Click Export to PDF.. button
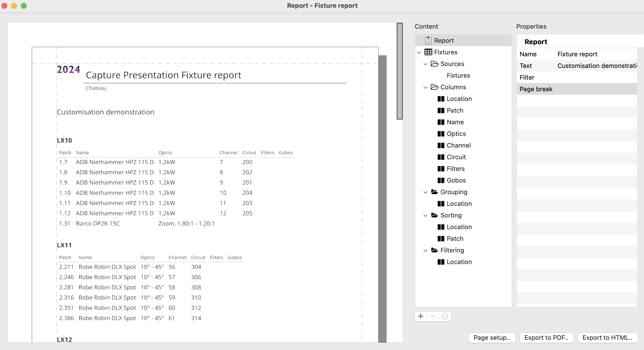This screenshot has height=350, width=644. (x=546, y=338)
